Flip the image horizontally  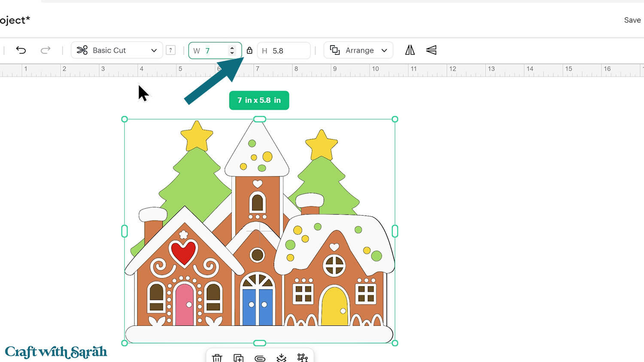tap(410, 50)
